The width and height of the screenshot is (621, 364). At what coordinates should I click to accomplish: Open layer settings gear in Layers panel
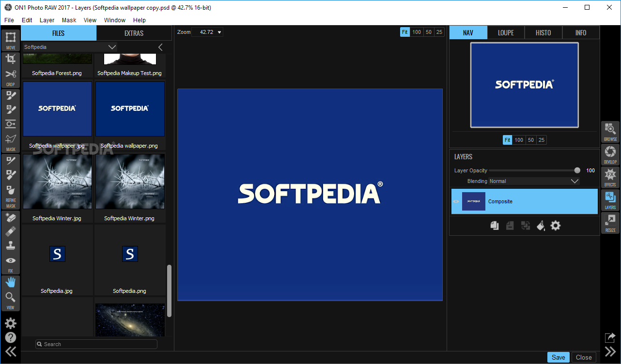[556, 226]
